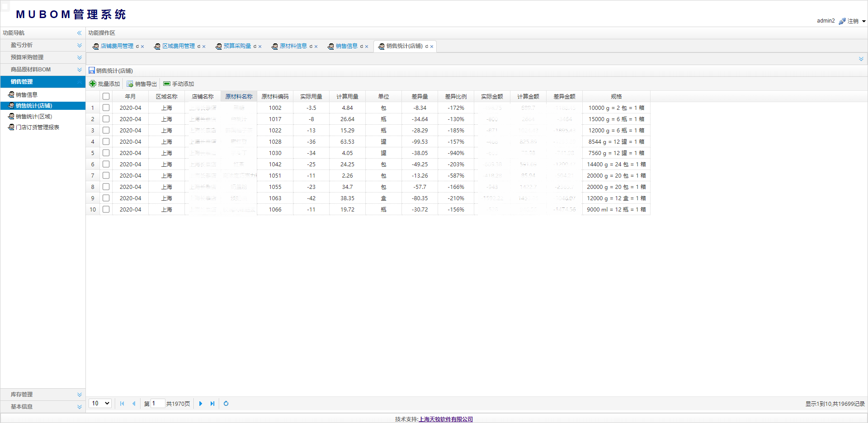Click the page number input field
Viewport: 868px width, 423px height.
[157, 404]
